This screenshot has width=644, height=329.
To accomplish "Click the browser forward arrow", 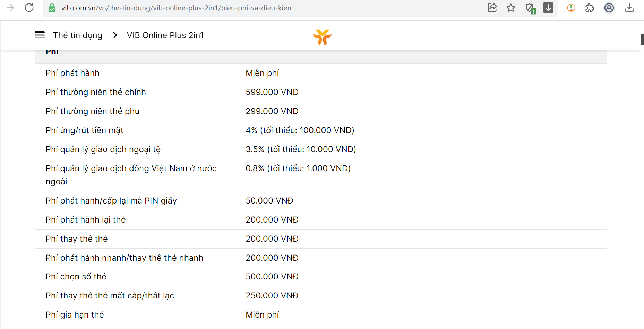I will coord(10,8).
